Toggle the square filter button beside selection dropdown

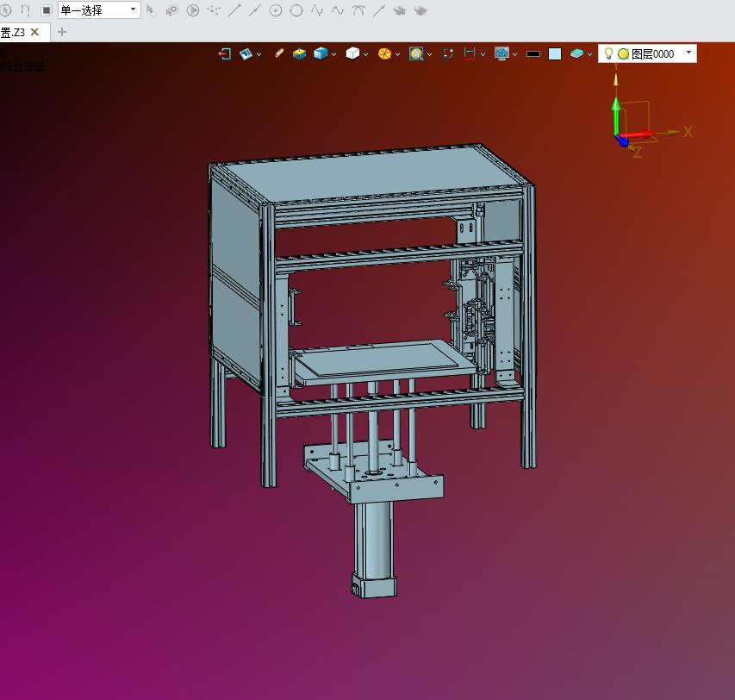[x=47, y=10]
